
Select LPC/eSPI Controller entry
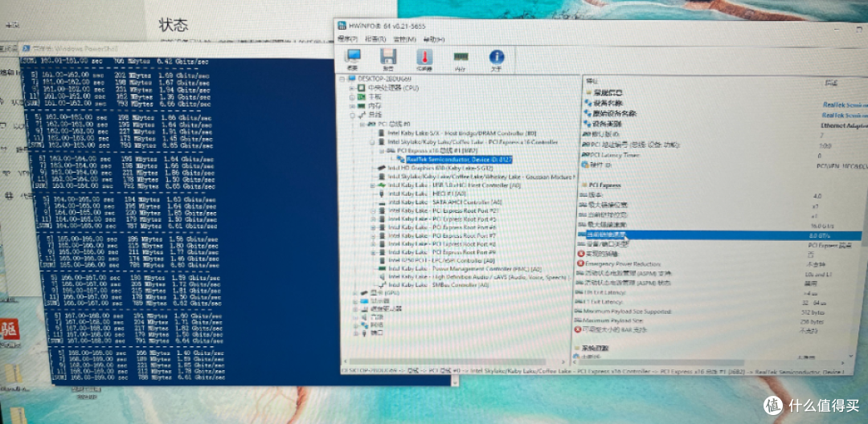441,260
